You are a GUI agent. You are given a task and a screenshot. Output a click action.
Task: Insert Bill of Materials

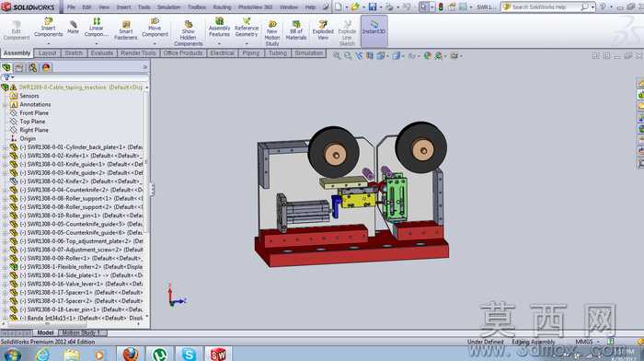click(x=296, y=30)
